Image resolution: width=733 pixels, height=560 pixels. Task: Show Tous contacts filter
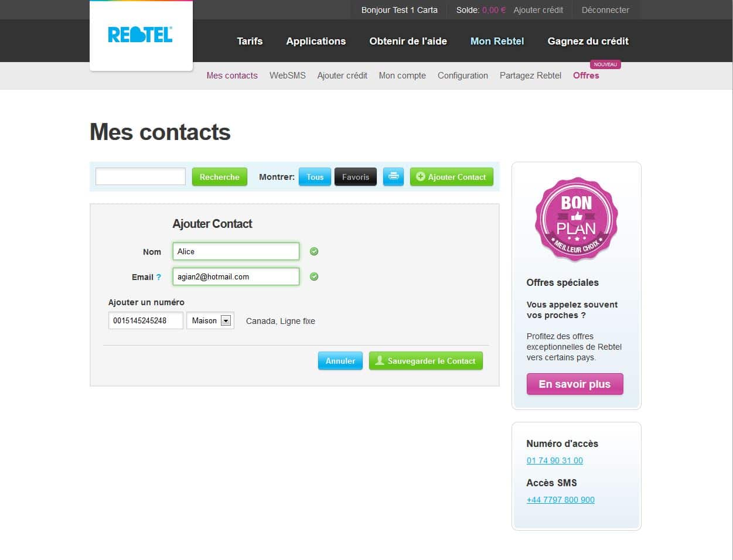click(315, 176)
